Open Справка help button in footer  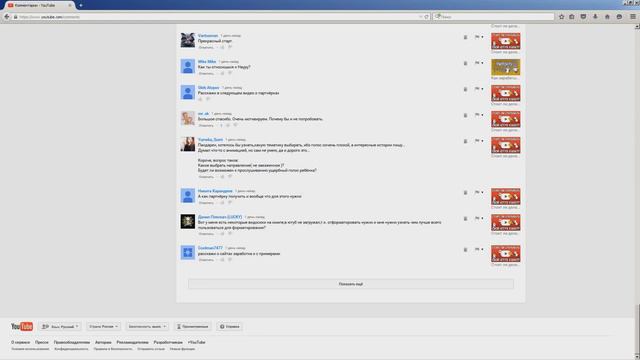230,327
